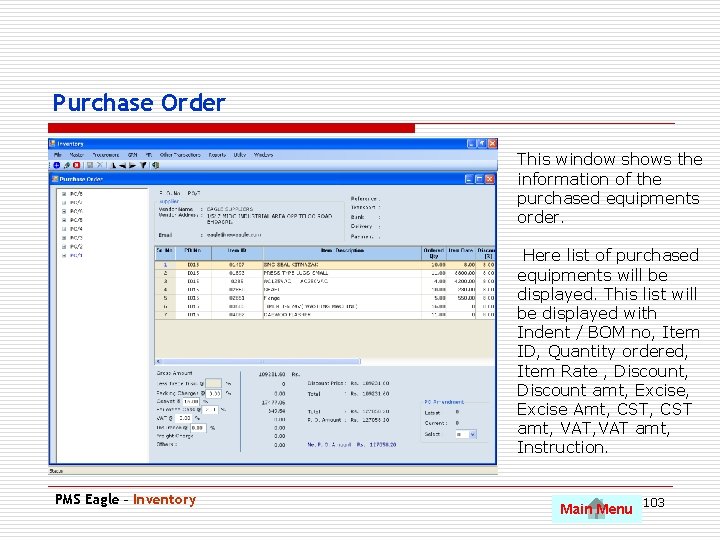The image size is (720, 540).
Task: Click the red X Delete toolbar icon
Action: click(x=77, y=165)
